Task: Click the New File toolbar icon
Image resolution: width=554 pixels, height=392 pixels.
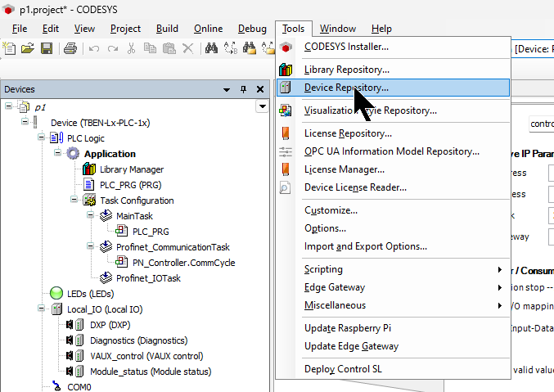Action: pos(9,48)
